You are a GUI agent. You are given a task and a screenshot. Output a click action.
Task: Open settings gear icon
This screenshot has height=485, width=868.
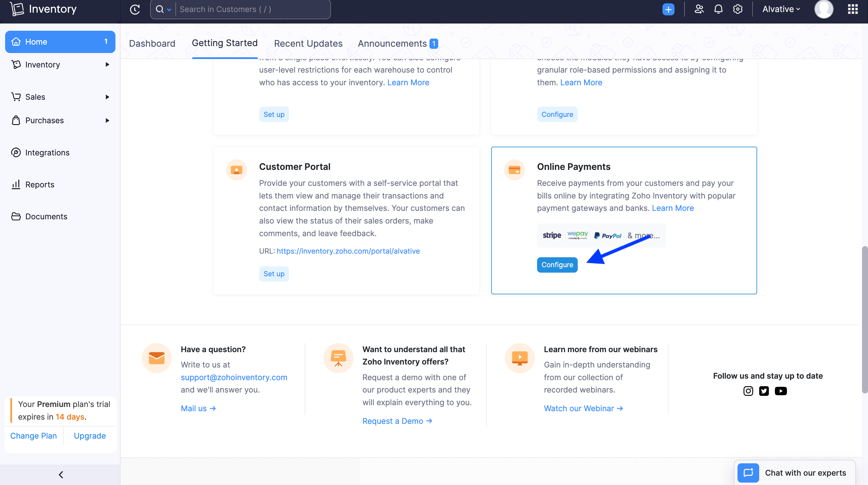(x=737, y=9)
